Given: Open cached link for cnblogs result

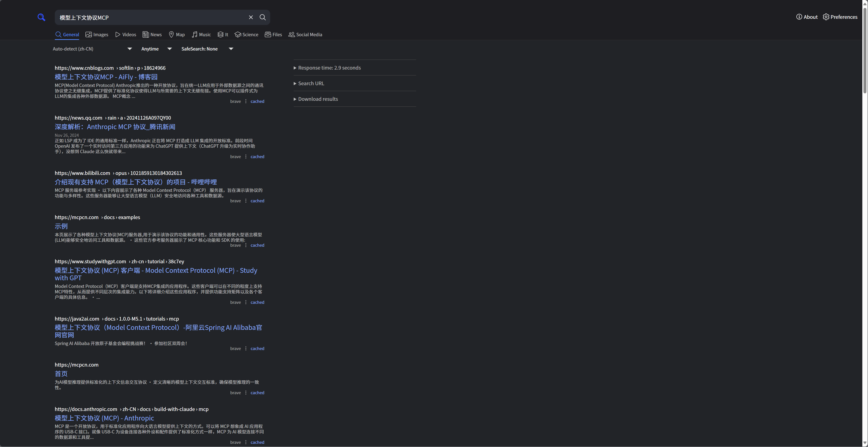Looking at the screenshot, I should tap(257, 101).
